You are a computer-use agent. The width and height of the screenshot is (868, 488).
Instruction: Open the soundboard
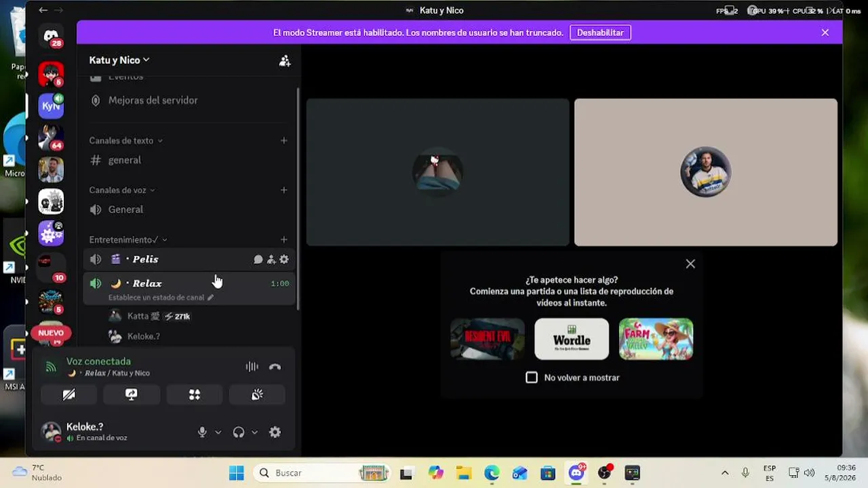(257, 394)
